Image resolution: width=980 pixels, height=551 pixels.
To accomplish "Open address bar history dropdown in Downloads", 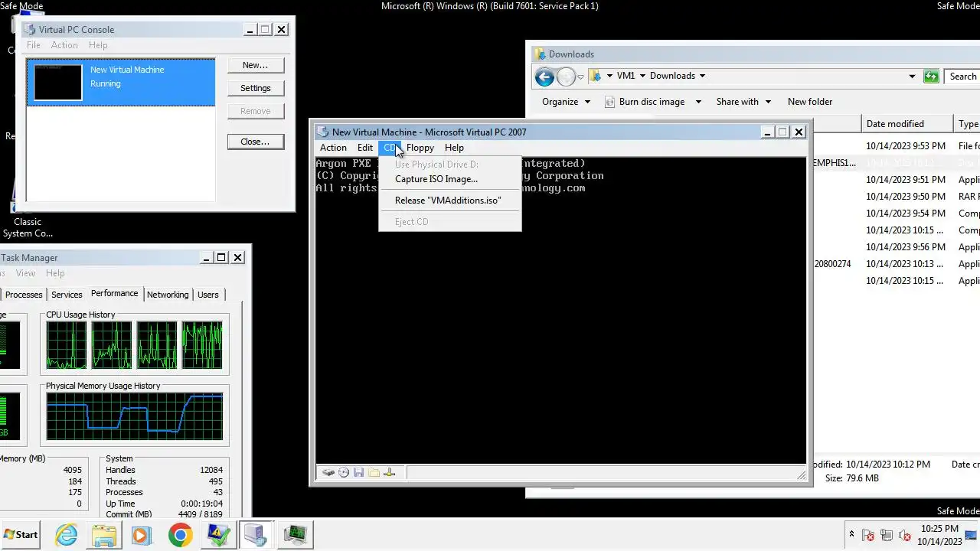I will (912, 76).
